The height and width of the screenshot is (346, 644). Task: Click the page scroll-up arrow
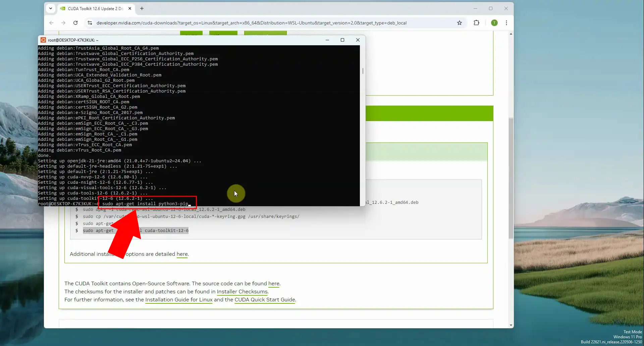pyautogui.click(x=511, y=34)
